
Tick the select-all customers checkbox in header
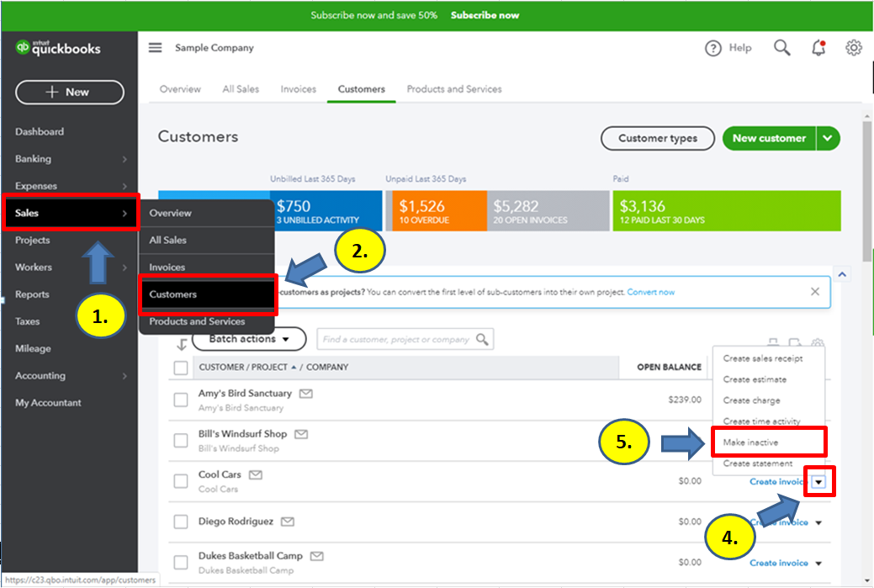[x=181, y=368]
